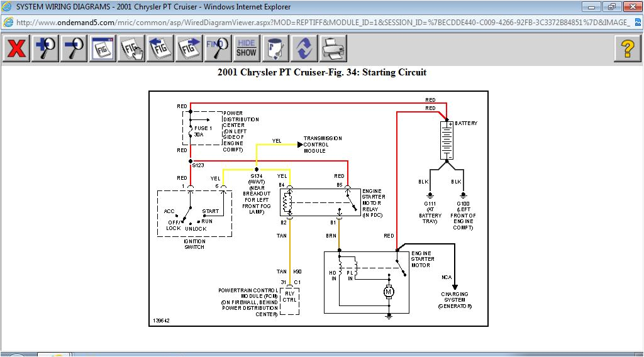
Task: Click the Battery symbol in the diagram
Action: (447, 141)
